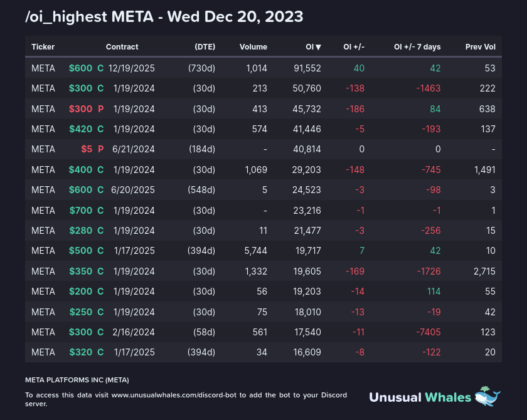Click the open interest value 24,523
Screen dimensions: 527x420
click(x=307, y=190)
